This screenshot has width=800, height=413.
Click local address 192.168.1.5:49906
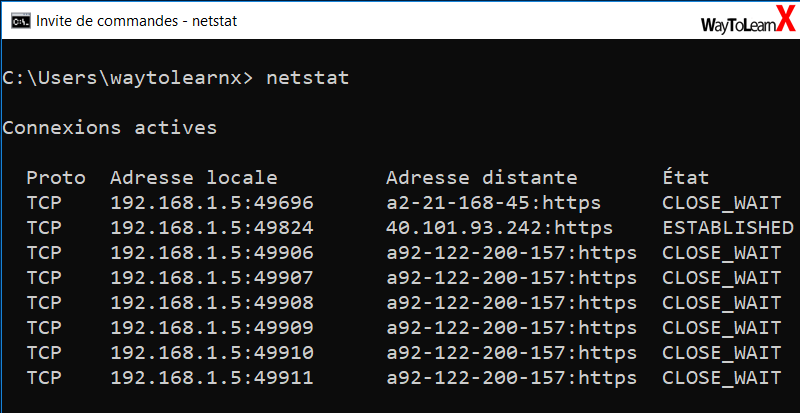click(x=212, y=253)
